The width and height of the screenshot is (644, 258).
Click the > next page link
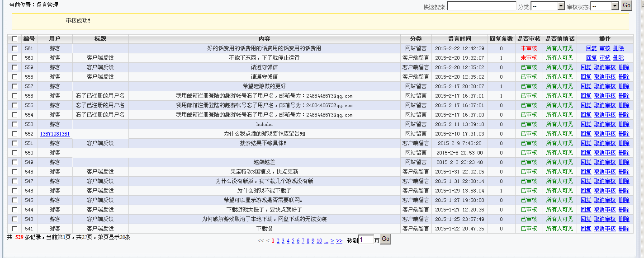click(x=332, y=241)
